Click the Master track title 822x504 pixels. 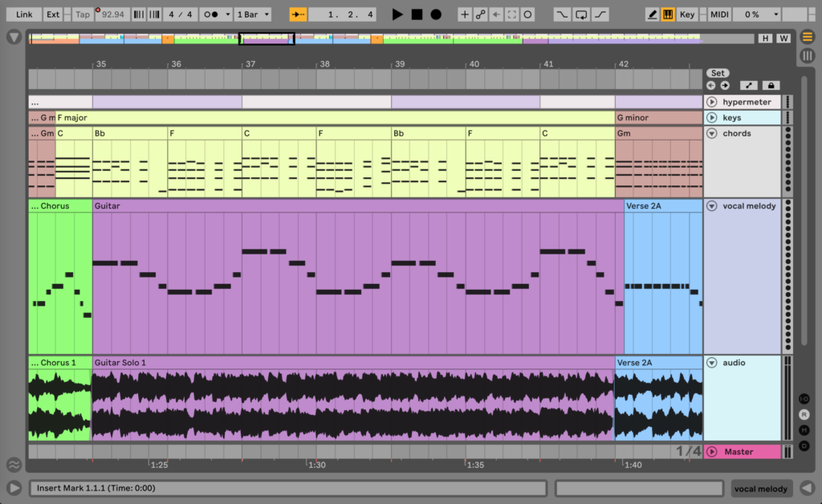[739, 452]
